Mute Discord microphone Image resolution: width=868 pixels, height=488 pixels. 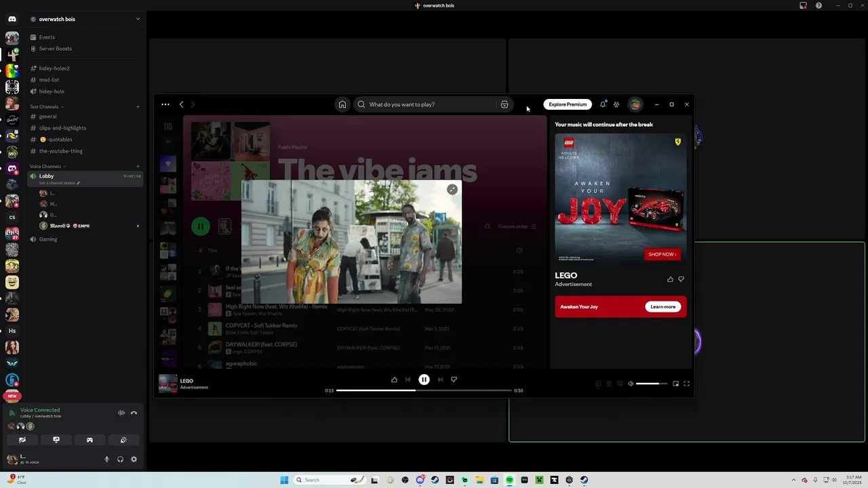pyautogui.click(x=106, y=459)
